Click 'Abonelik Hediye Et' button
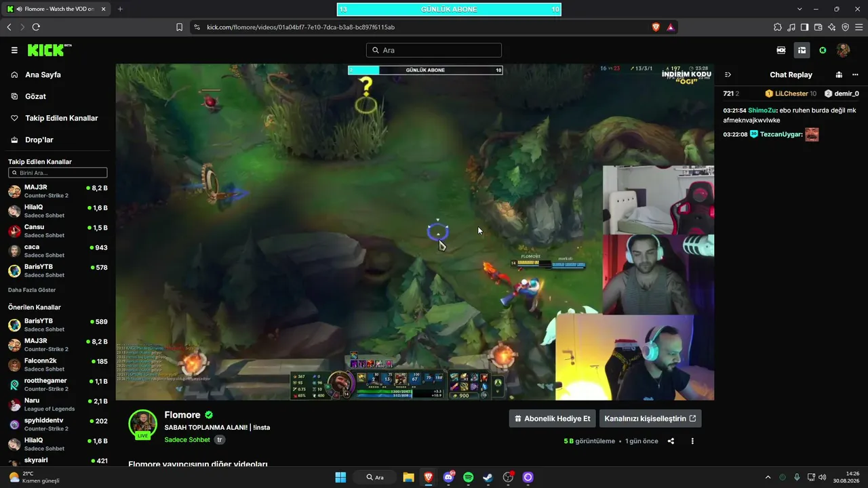Screen dimensions: 868x488 pyautogui.click(x=553, y=419)
